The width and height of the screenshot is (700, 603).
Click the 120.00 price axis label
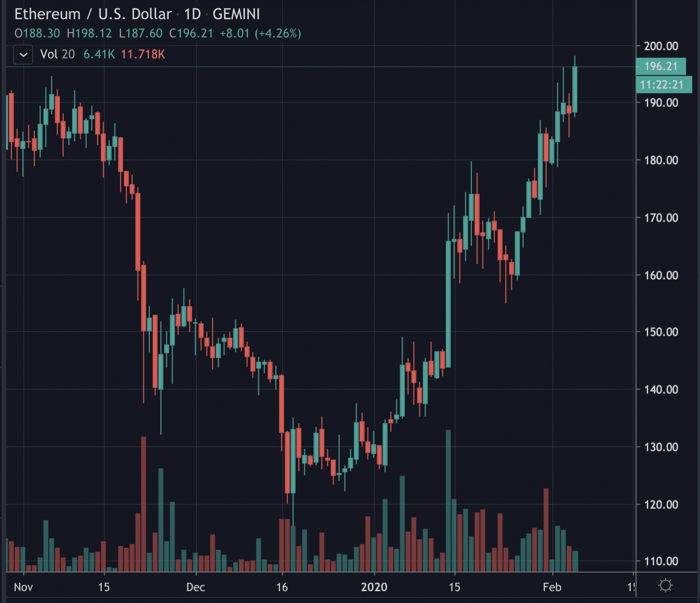pyautogui.click(x=661, y=505)
